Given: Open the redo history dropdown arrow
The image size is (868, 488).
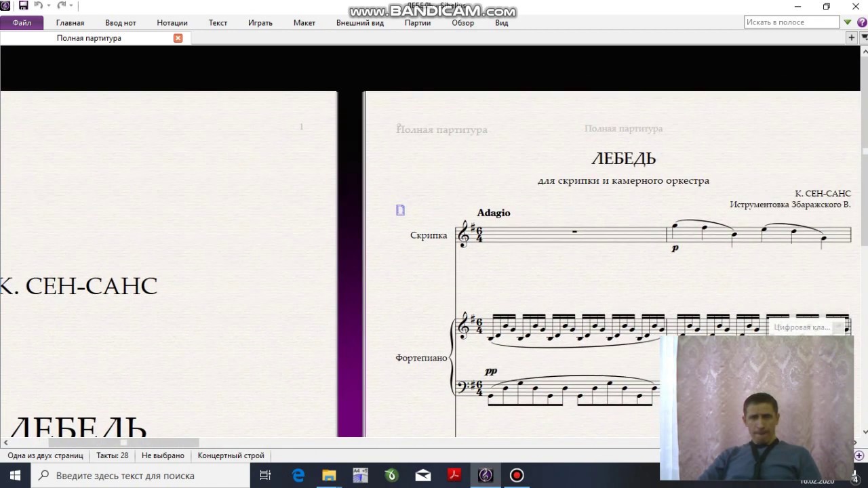Looking at the screenshot, I should tap(72, 6).
